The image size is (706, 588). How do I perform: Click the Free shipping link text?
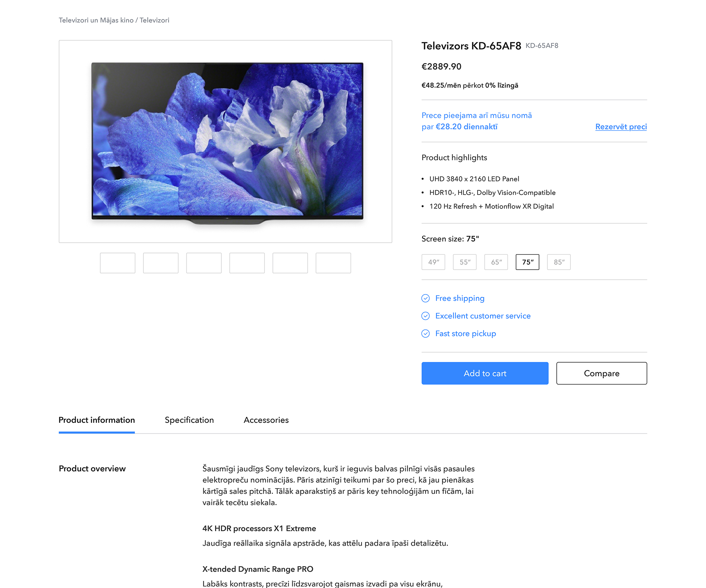460,298
